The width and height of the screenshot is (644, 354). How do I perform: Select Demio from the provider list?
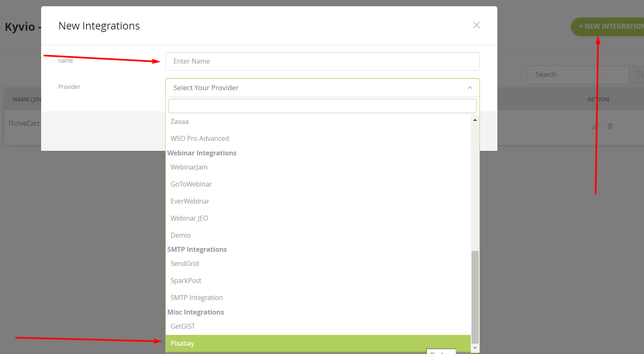tap(318, 235)
